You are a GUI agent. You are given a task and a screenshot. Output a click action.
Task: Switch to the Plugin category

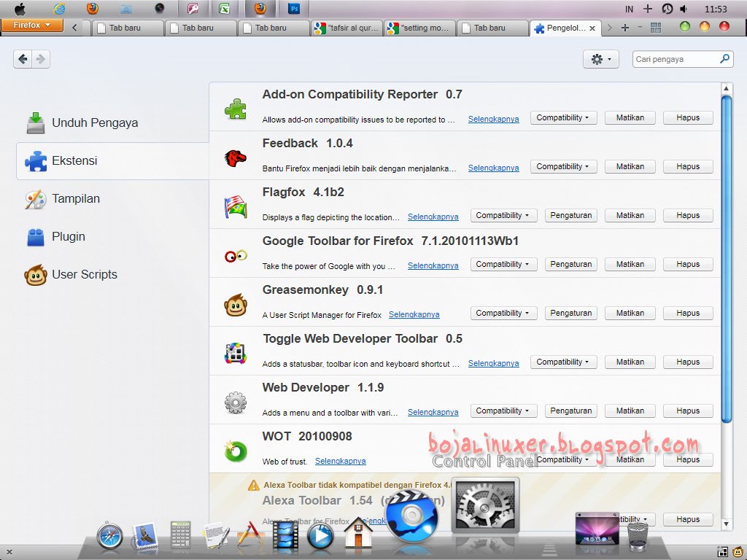tap(112, 237)
